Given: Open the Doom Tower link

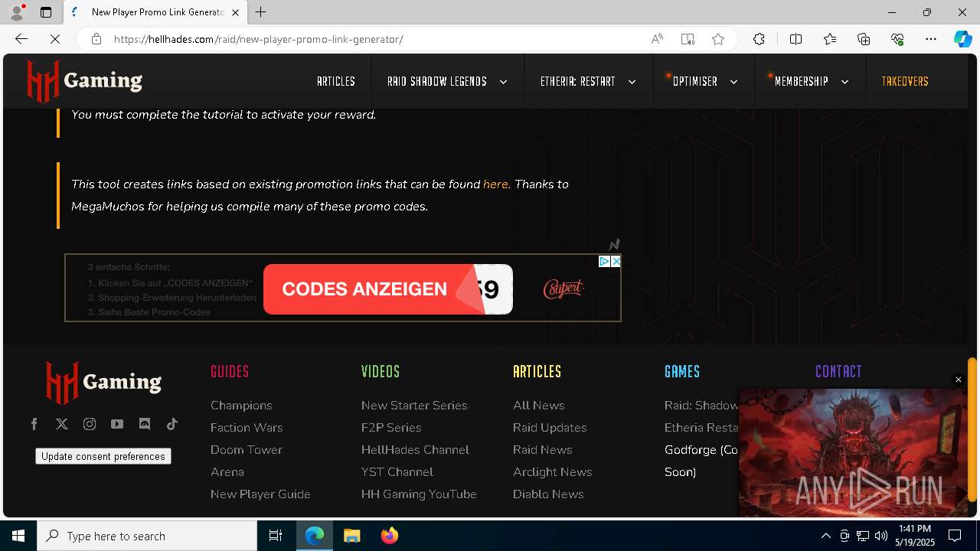Looking at the screenshot, I should [x=247, y=450].
